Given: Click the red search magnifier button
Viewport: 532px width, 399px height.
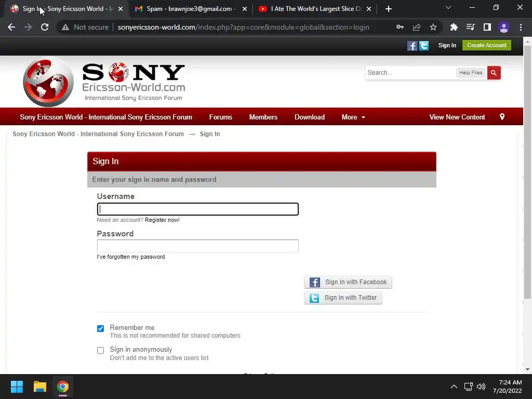Looking at the screenshot, I should (x=494, y=73).
